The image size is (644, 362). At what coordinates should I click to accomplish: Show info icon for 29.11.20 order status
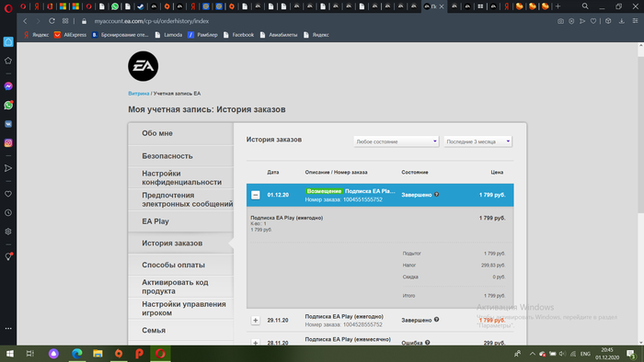pos(437,320)
